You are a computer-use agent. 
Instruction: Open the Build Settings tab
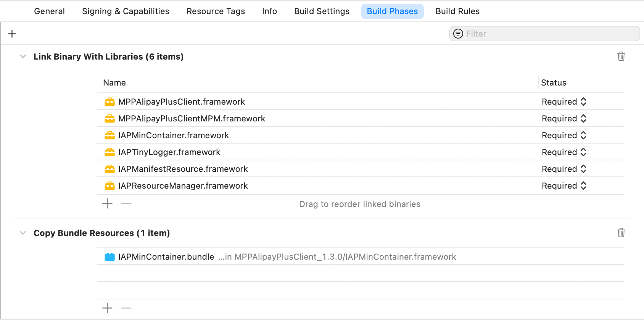click(322, 11)
